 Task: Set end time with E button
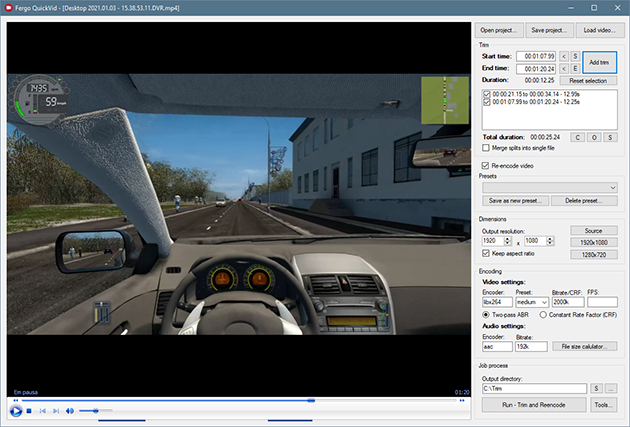(575, 69)
